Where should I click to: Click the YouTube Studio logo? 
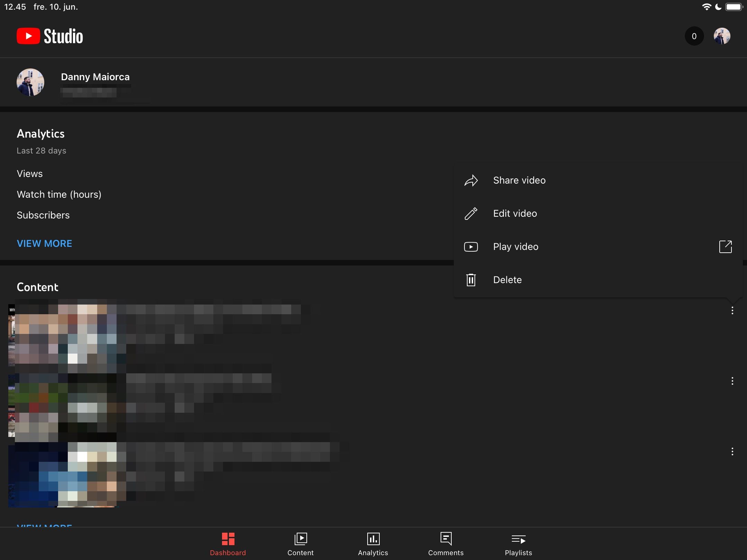50,36
